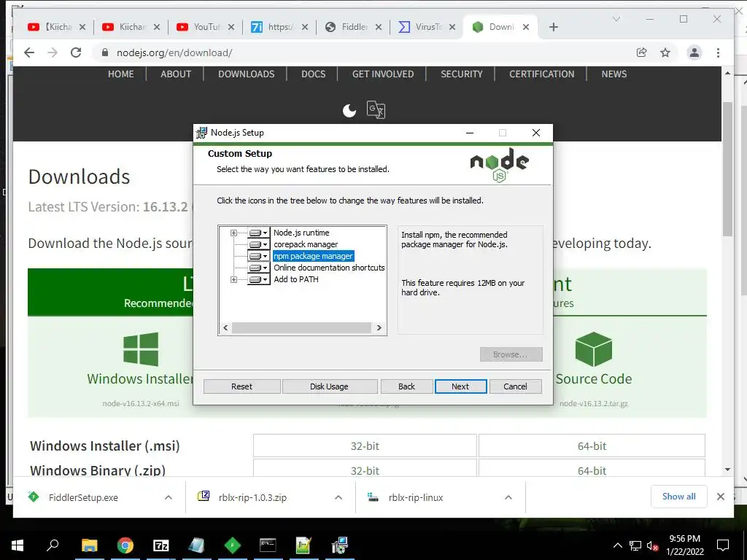Open the HOME menu on nodejs.org

point(120,74)
